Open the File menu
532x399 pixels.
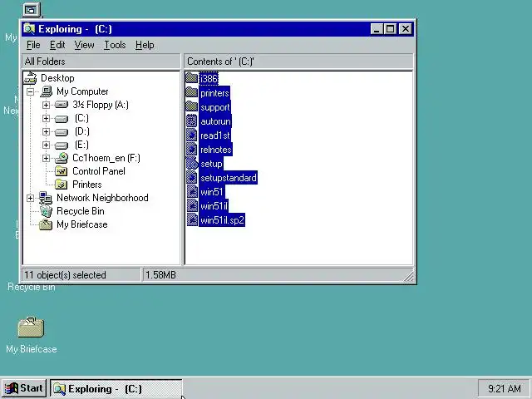tap(33, 45)
